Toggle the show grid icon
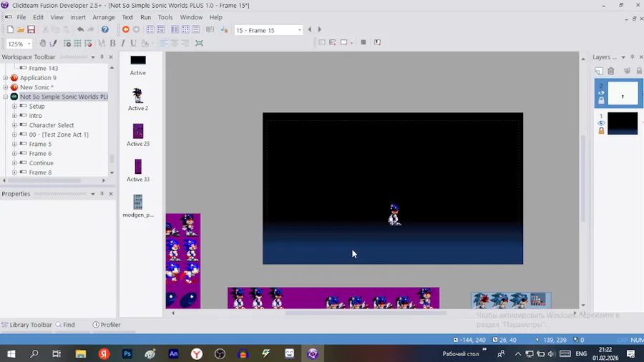This screenshot has width=644, height=362. [x=77, y=43]
